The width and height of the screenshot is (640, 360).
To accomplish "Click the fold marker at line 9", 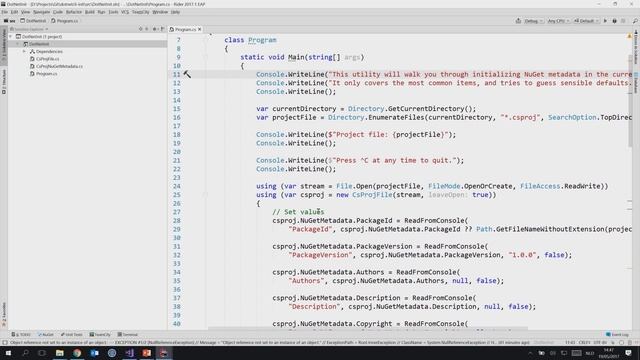I will pos(205,58).
